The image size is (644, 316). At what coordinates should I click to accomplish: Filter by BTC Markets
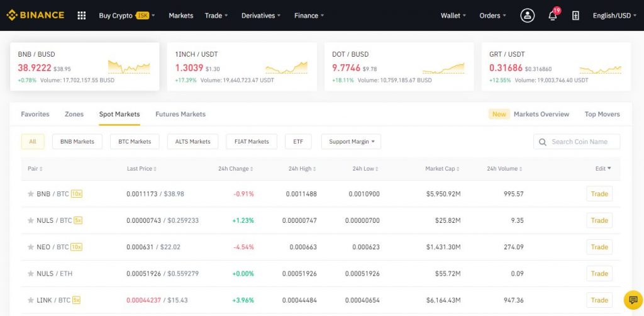click(135, 142)
